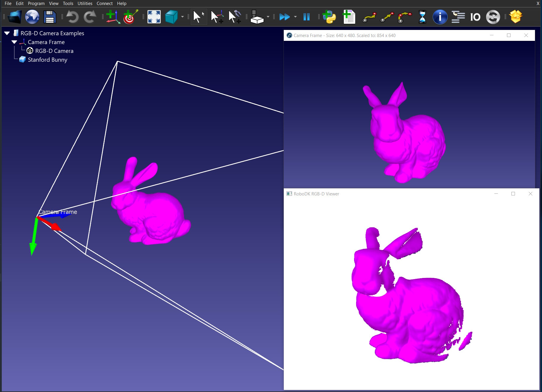Collapse the Camera Frame tree item
This screenshot has height=392, width=542.
[x=14, y=42]
